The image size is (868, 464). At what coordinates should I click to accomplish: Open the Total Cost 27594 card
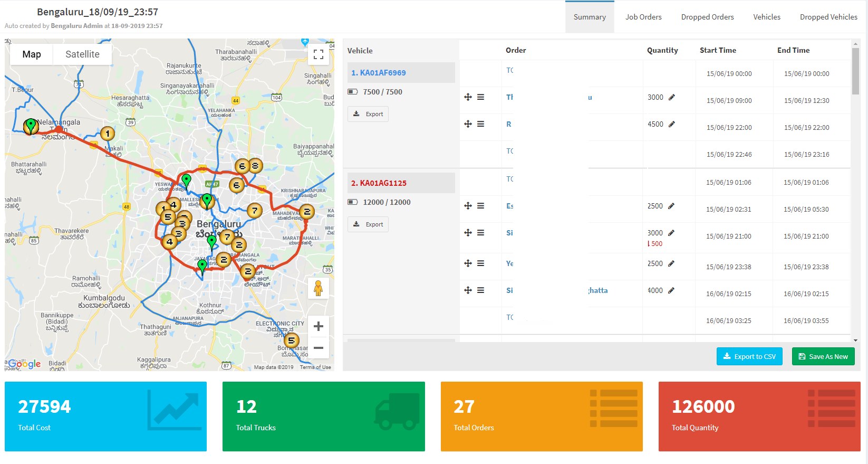click(x=105, y=416)
